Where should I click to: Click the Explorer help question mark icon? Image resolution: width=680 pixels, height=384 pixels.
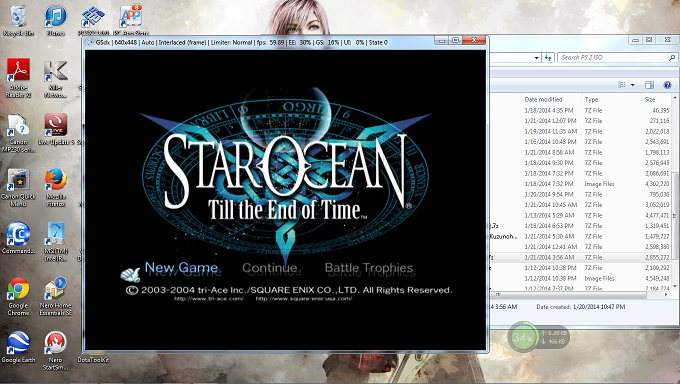click(667, 85)
